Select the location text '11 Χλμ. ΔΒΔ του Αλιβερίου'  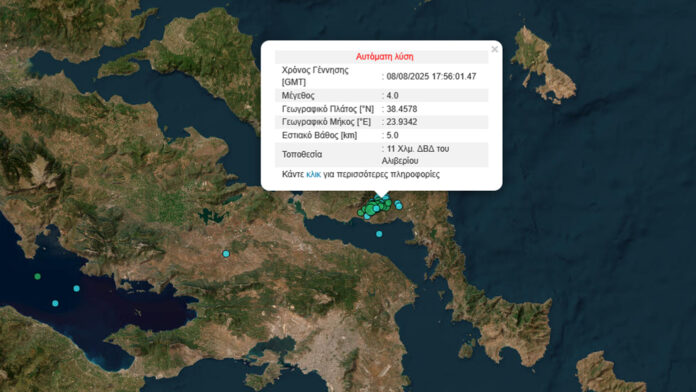[x=416, y=154]
